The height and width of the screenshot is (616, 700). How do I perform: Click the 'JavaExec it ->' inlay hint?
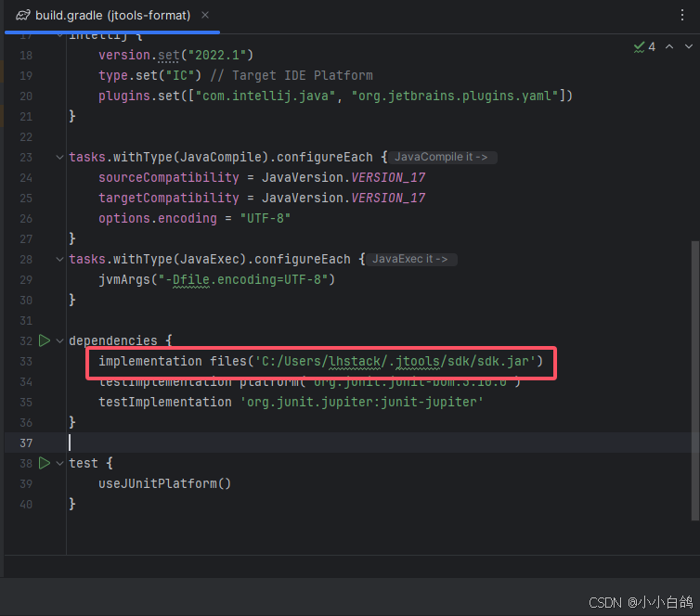[x=410, y=259]
